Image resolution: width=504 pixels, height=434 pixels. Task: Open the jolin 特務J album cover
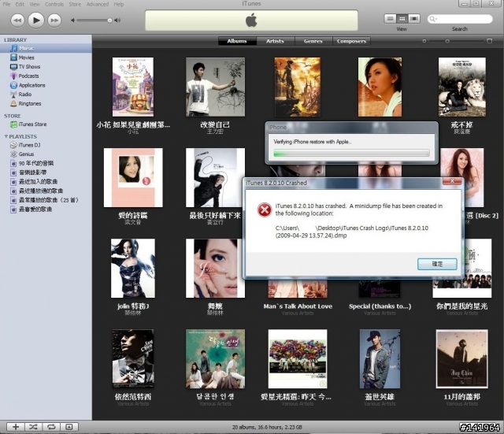point(133,268)
